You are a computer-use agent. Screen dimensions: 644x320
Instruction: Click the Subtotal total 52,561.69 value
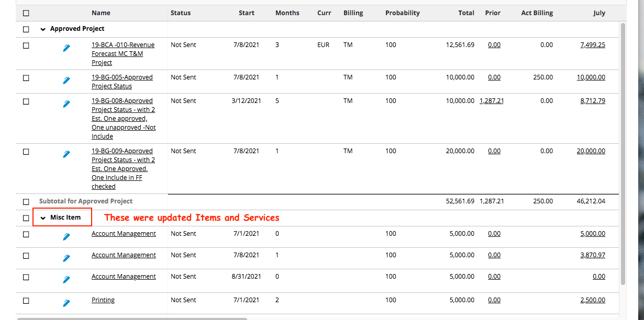(x=460, y=201)
